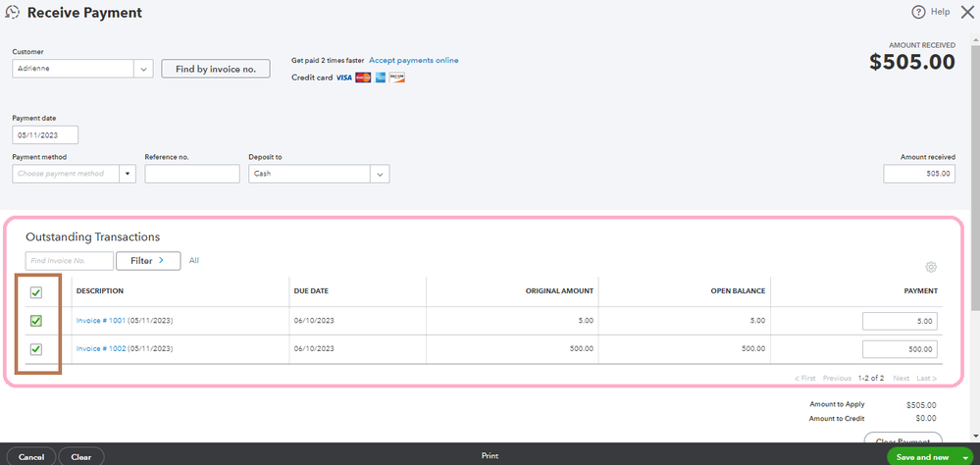Viewport: 980px width, 465px height.
Task: Click the 5.00 payment field
Action: 900,321
